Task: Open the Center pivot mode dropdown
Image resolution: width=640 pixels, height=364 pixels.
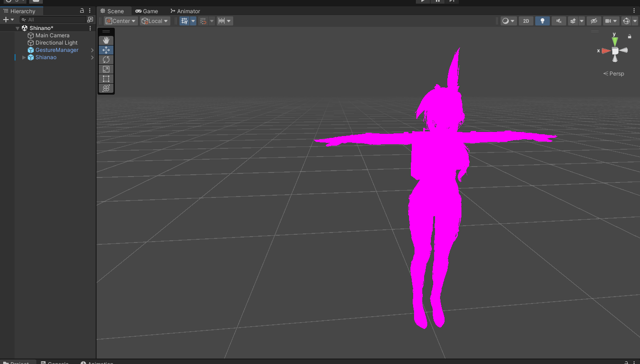Action: coord(121,21)
